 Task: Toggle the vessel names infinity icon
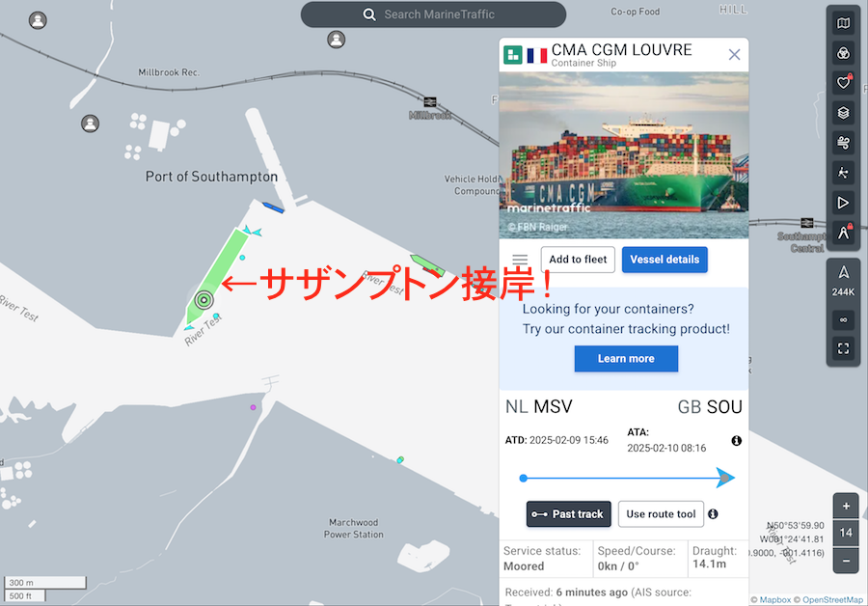pos(843,319)
